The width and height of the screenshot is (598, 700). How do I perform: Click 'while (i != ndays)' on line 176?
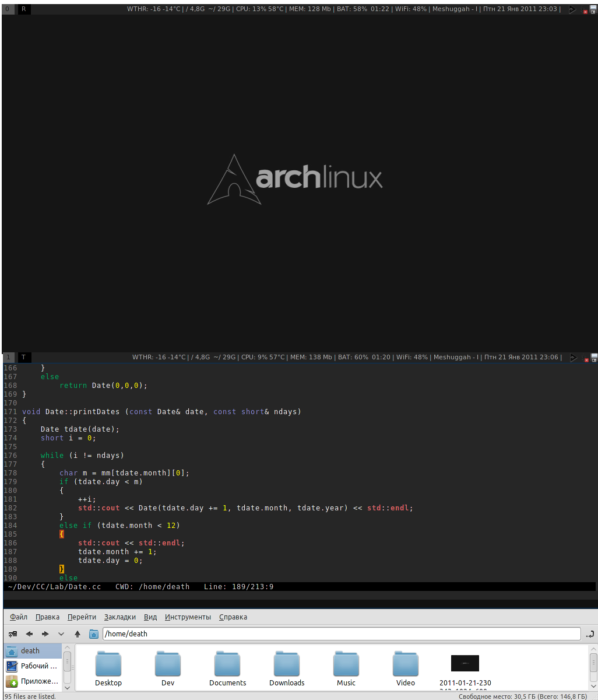[x=83, y=456]
